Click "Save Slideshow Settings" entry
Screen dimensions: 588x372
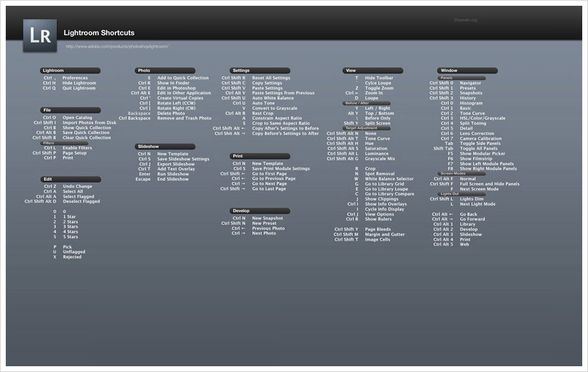(183, 159)
